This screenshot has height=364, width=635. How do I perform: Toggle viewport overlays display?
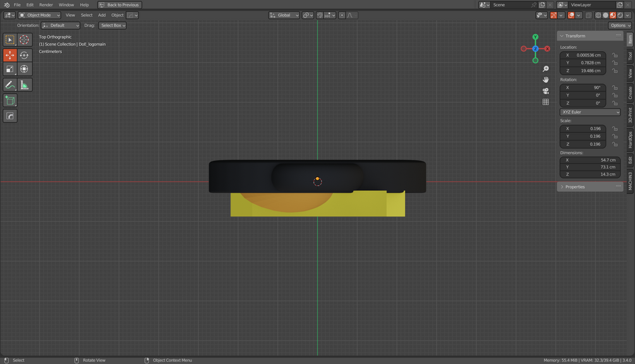tap(571, 15)
